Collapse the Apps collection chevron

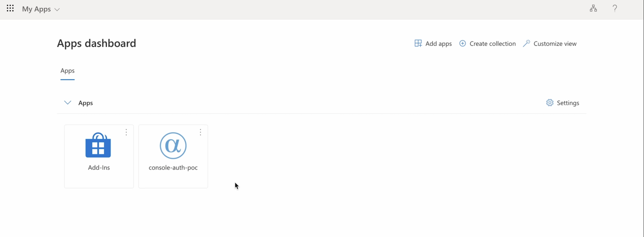click(x=67, y=103)
